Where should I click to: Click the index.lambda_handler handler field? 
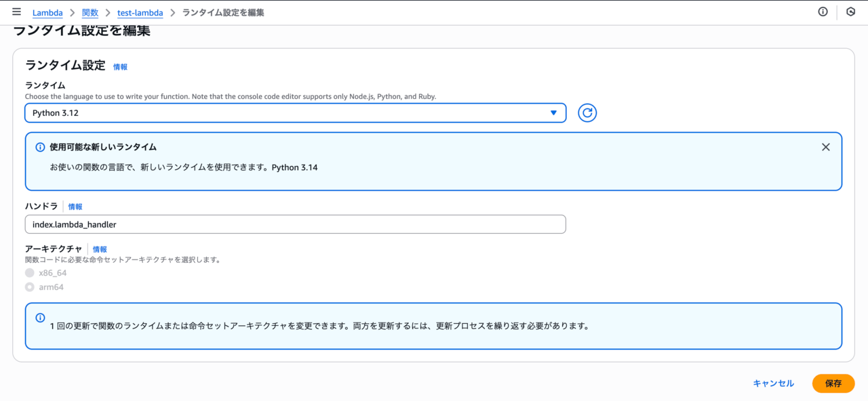pos(295,224)
